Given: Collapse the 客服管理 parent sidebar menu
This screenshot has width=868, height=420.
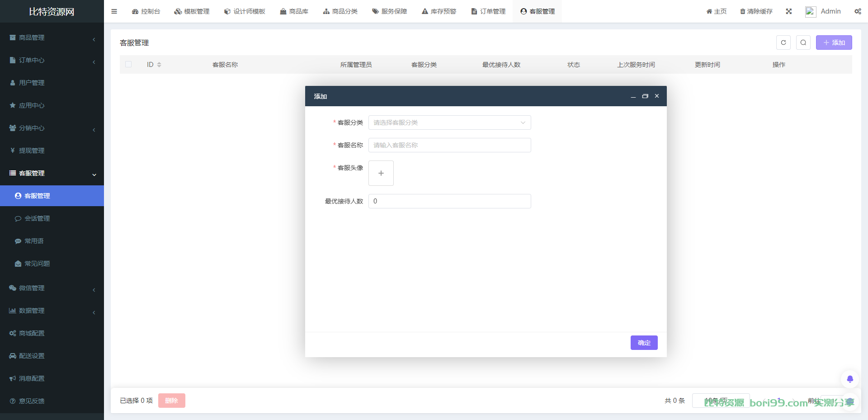Looking at the screenshot, I should (x=52, y=173).
